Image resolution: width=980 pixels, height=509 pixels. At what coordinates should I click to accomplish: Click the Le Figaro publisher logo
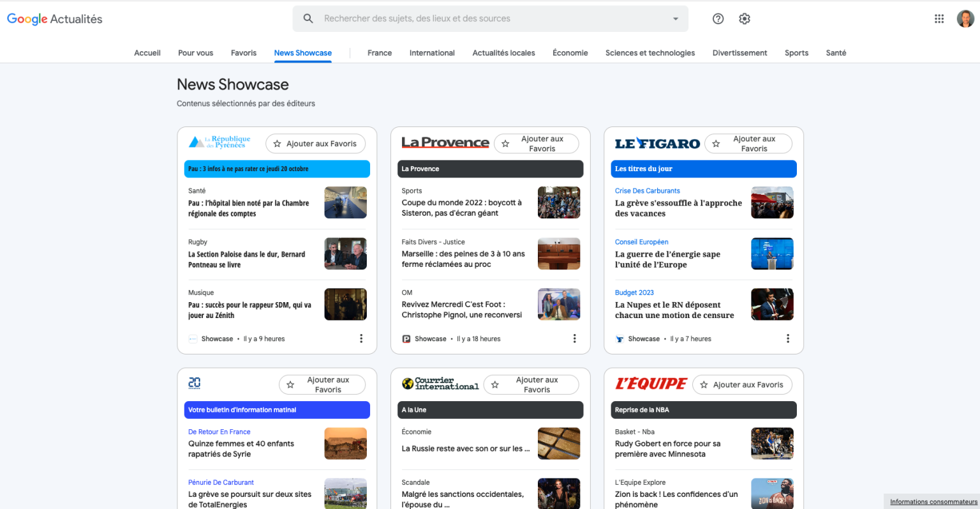[x=657, y=143]
